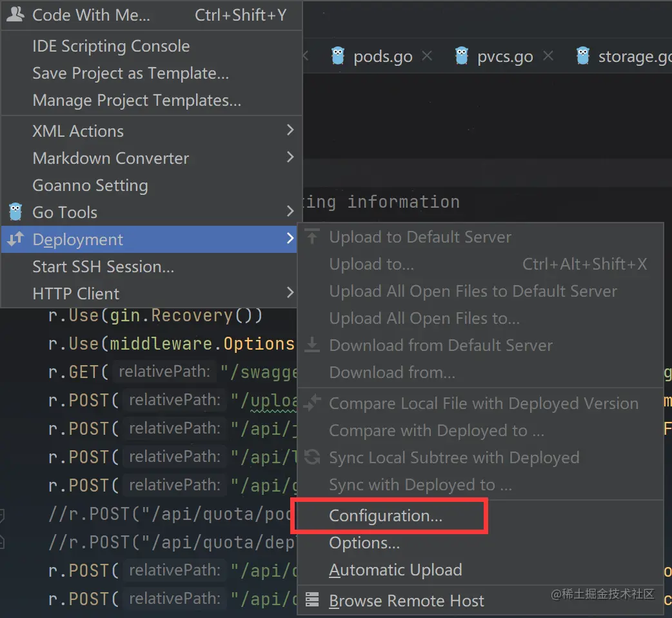Click the Deployment arrows icon
The height and width of the screenshot is (618, 672).
point(15,239)
